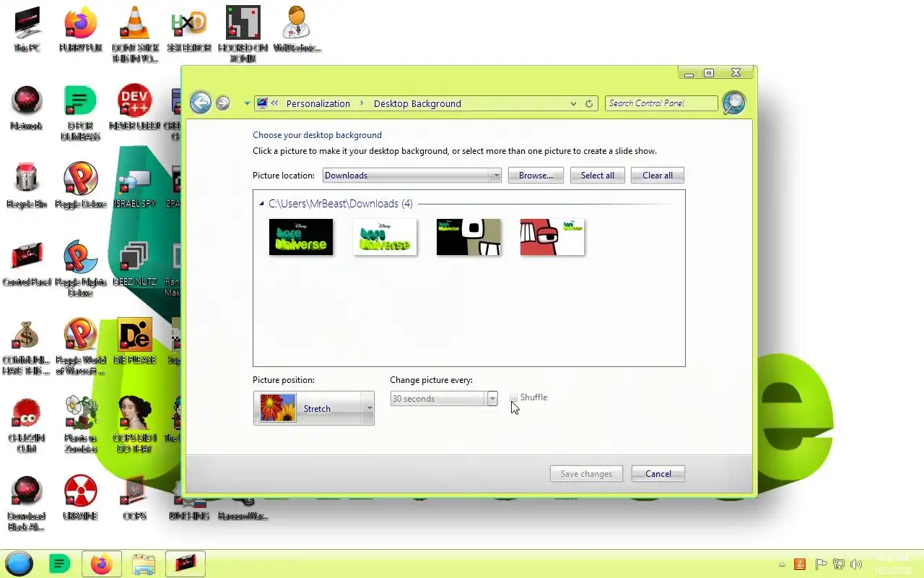Expand the breadcrumb double-chevron menu
Screen dimensions: 924x578
point(274,103)
